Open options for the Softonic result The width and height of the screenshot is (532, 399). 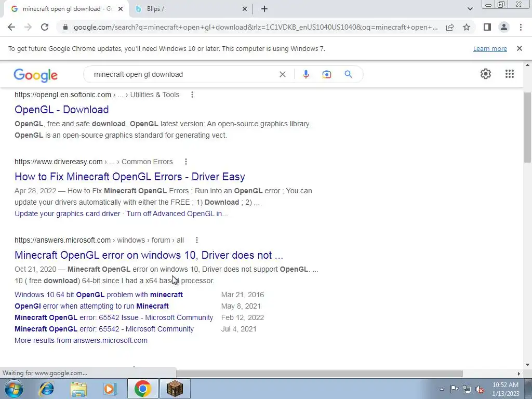(192, 95)
